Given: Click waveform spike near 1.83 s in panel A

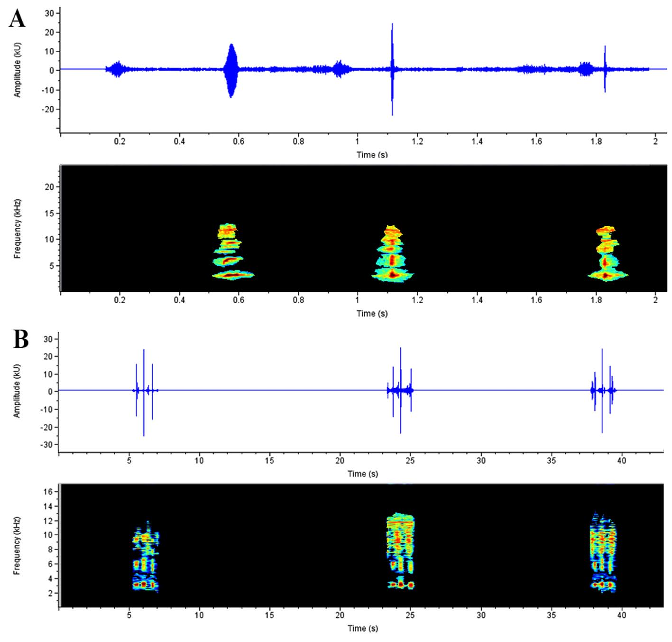Looking at the screenshot, I should click(x=605, y=69).
